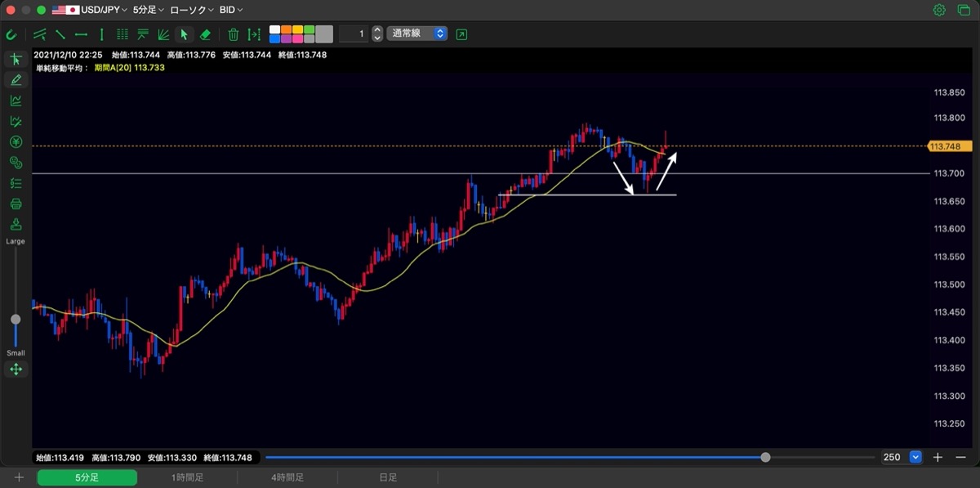This screenshot has height=488, width=980.
Task: Toggle the pencil drawing mode in the sidebar
Action: coord(16,80)
